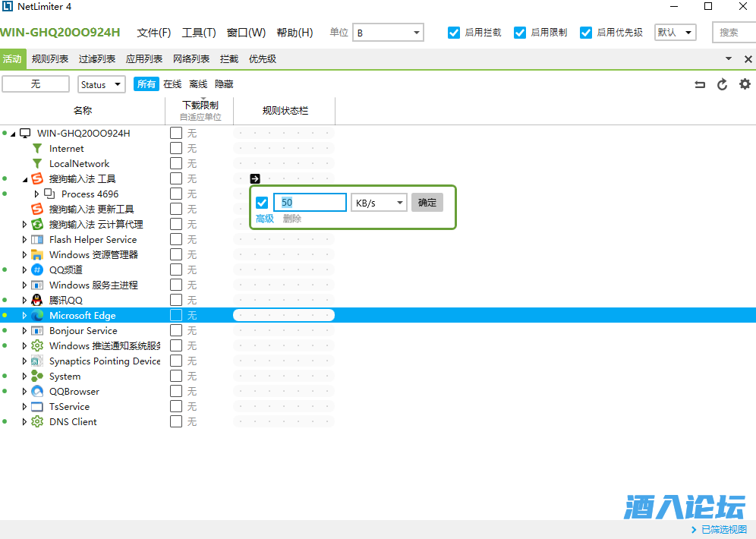756x539 pixels.
Task: Click the settings gear icon
Action: (745, 84)
